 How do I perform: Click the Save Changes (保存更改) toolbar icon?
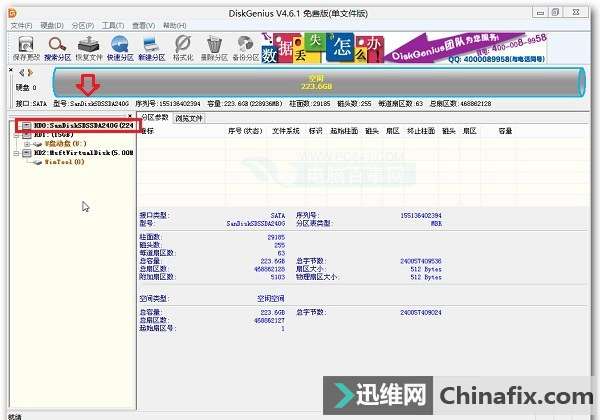[x=26, y=49]
